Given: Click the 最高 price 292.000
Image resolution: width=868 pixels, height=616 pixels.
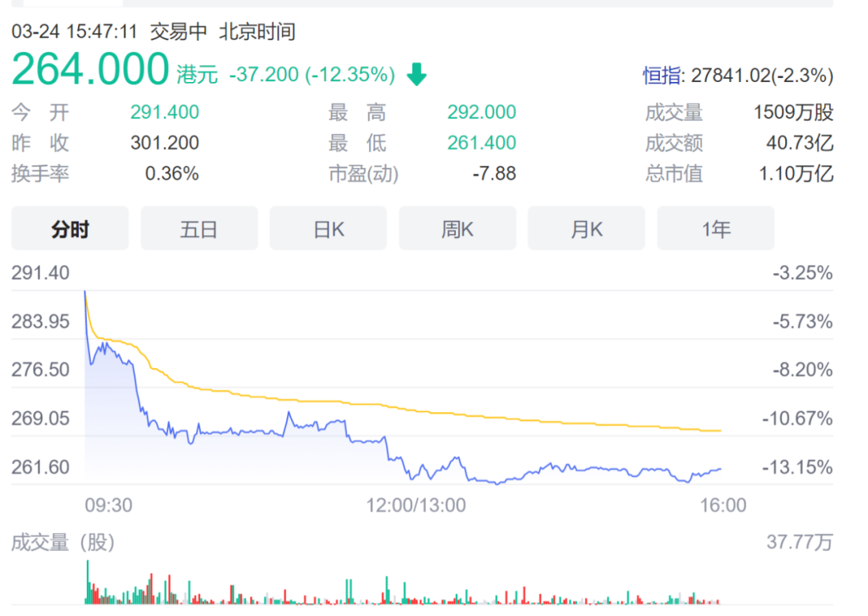Looking at the screenshot, I should (481, 113).
